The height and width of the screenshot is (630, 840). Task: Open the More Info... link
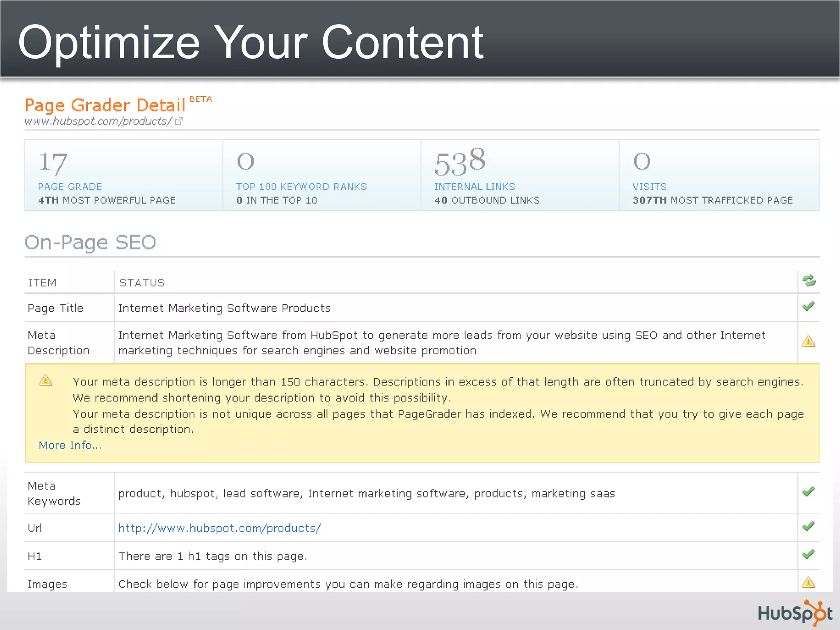70,445
